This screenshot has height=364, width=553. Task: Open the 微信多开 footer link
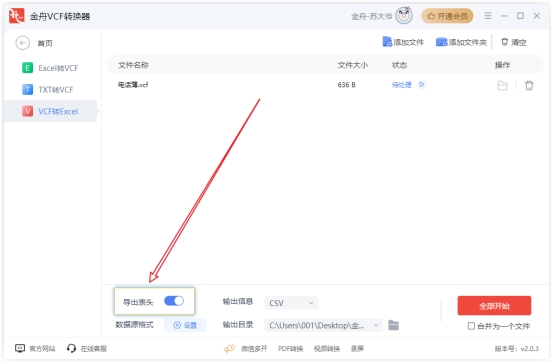coord(254,349)
